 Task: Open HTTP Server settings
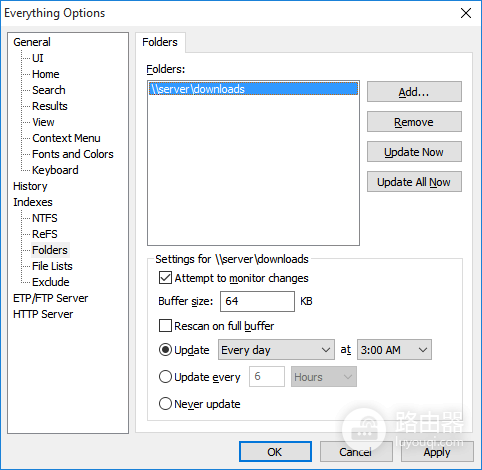click(43, 314)
